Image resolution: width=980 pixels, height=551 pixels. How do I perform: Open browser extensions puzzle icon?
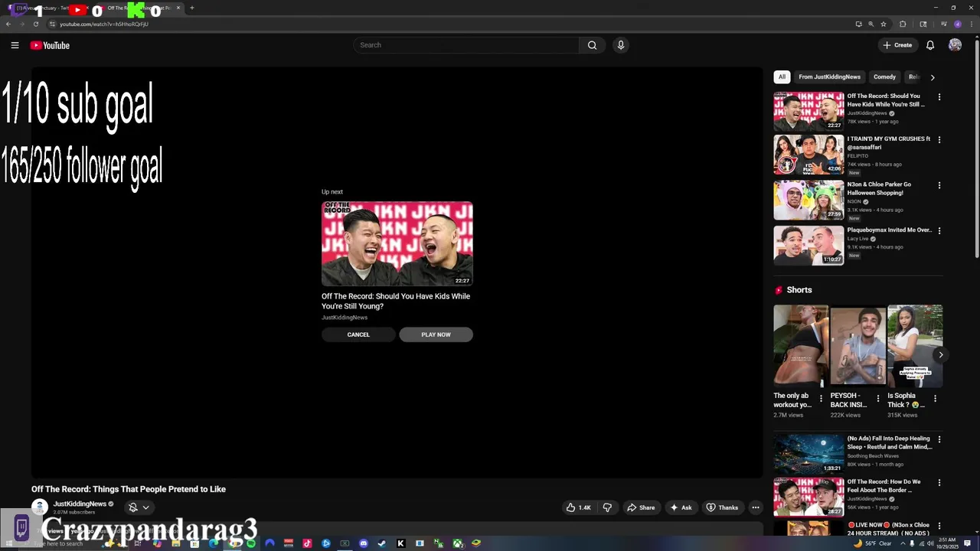click(903, 24)
